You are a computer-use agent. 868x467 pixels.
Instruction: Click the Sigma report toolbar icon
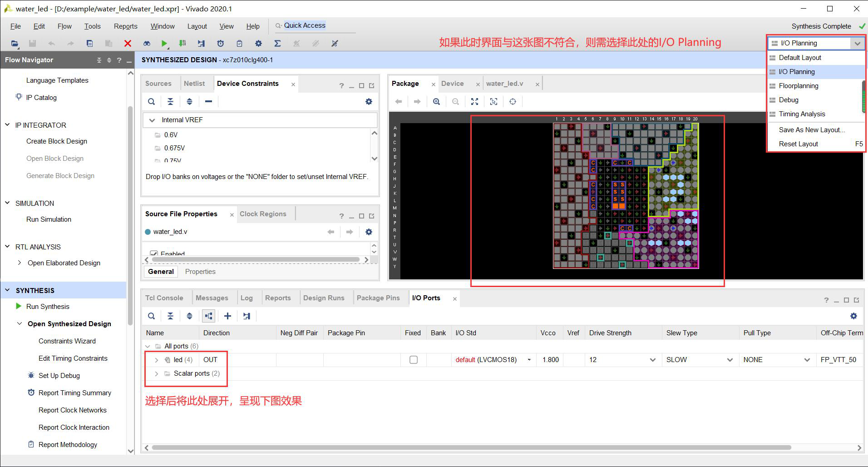[x=277, y=44]
